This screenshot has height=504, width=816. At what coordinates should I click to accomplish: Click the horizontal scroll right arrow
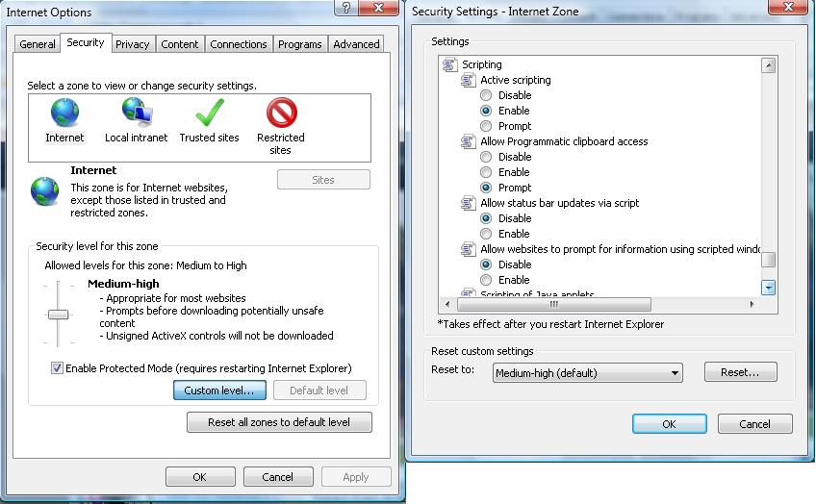point(752,304)
